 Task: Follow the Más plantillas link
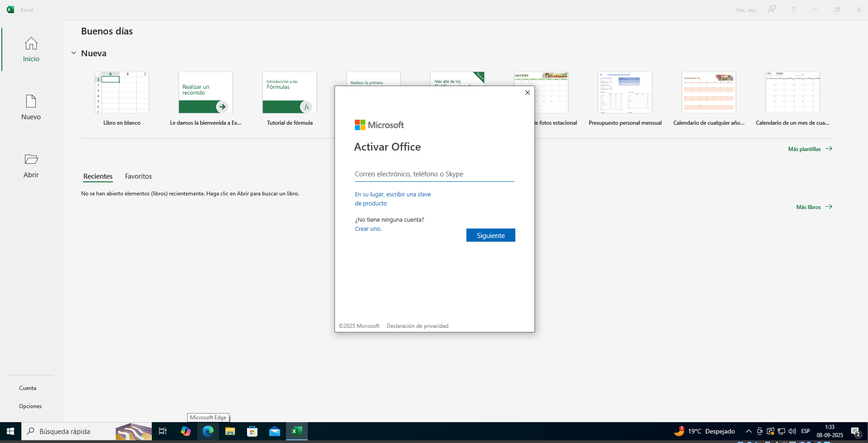point(810,149)
